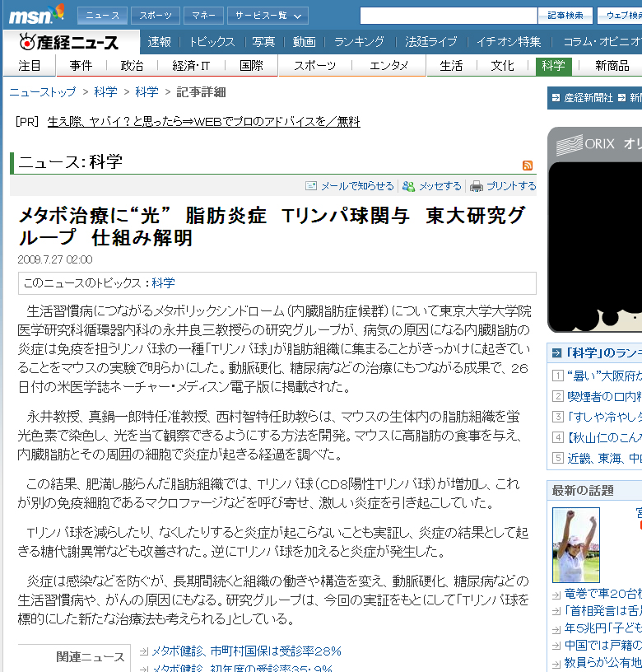Image resolution: width=642 pixels, height=672 pixels.
Task: Expand the サービス一覧 dropdown
Action: (267, 15)
